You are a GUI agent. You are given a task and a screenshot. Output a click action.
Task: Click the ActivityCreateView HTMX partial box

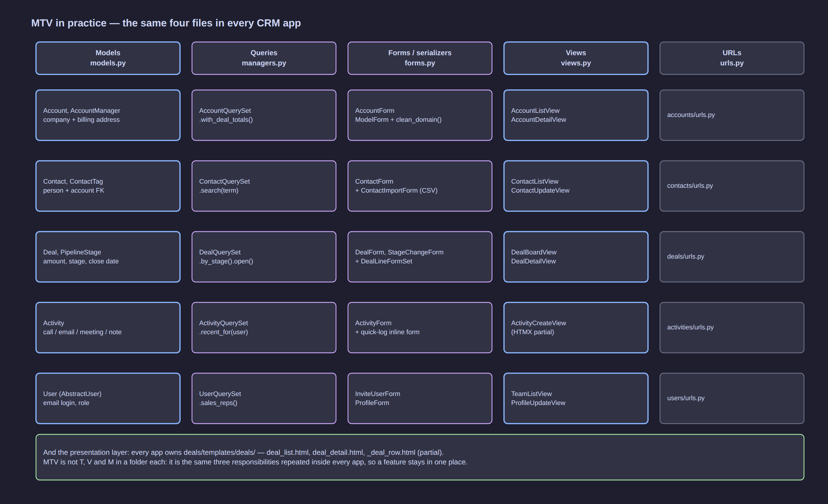576,328
